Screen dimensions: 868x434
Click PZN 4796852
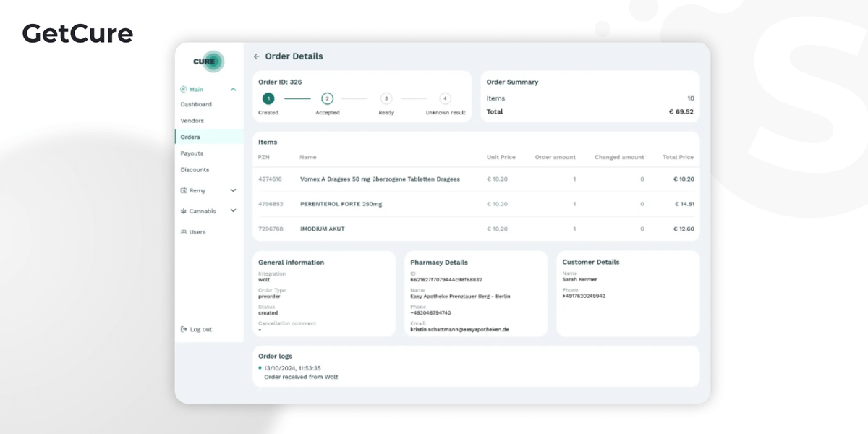click(x=271, y=204)
